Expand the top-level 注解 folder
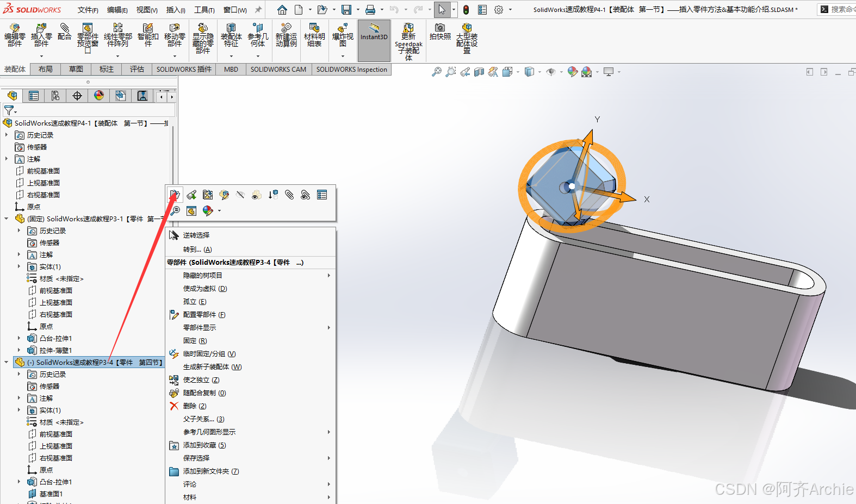The image size is (856, 504). coord(7,159)
